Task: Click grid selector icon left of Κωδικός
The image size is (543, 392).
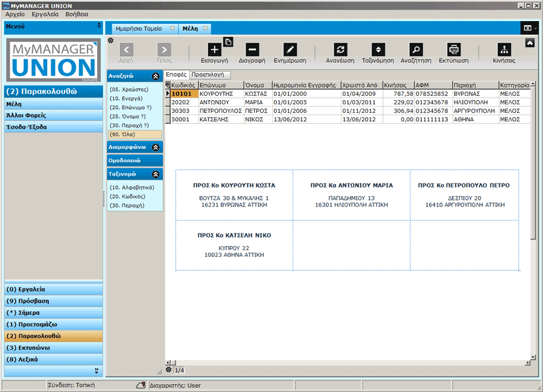Action: [x=168, y=85]
